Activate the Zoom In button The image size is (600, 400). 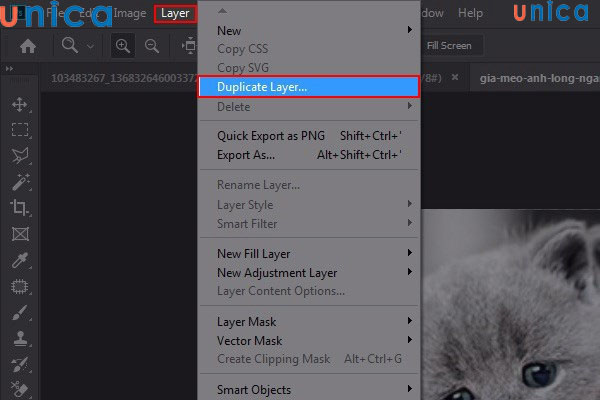[x=123, y=46]
